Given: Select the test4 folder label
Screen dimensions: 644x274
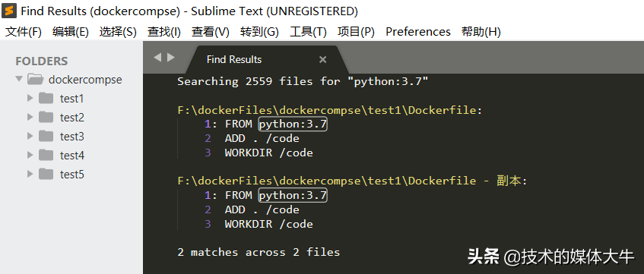Looking at the screenshot, I should pos(72,156).
